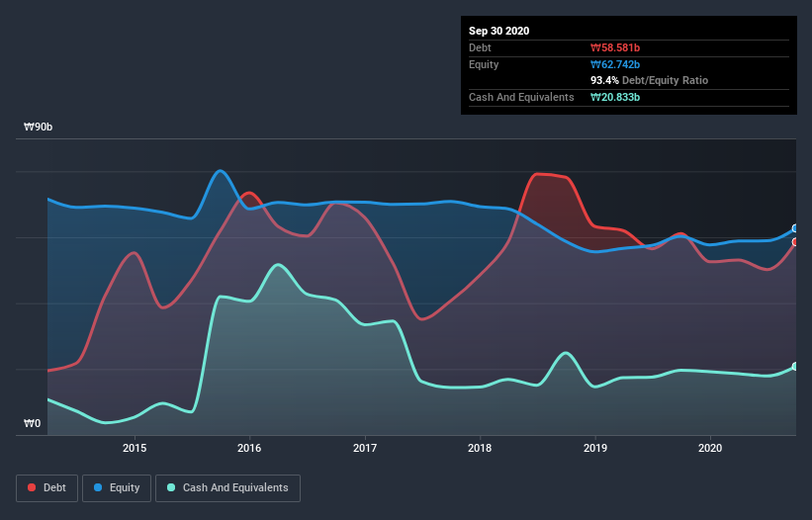Click Cash And Equivalents label in tooltip
This screenshot has width=812, height=520.
(521, 97)
